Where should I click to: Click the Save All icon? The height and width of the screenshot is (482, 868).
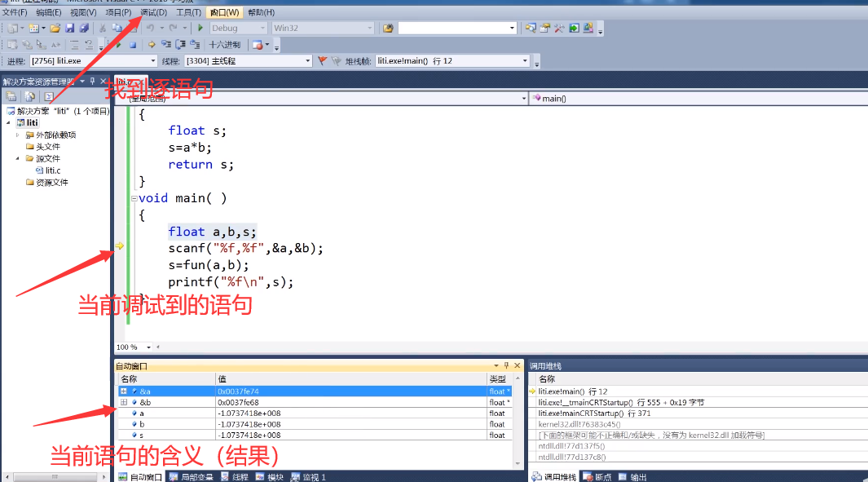click(84, 28)
